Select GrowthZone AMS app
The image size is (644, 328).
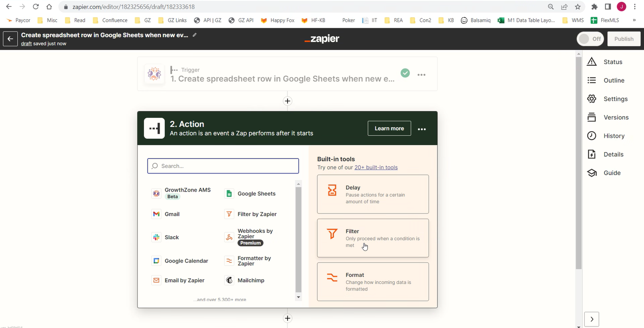(182, 193)
